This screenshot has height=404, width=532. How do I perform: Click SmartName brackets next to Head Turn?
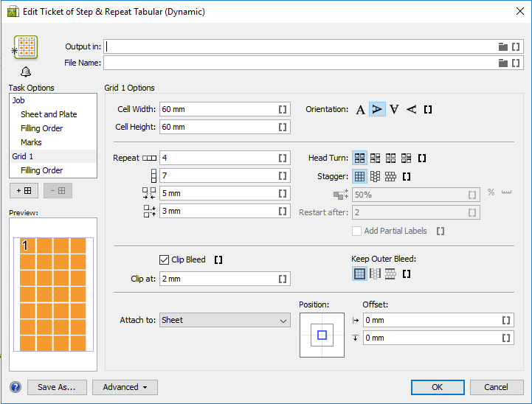click(x=422, y=158)
